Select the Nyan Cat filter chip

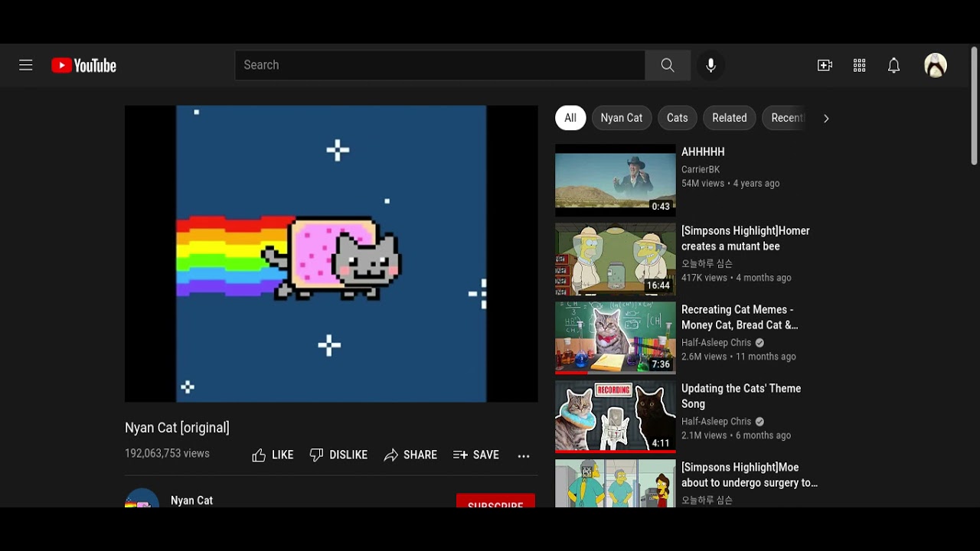click(x=622, y=118)
